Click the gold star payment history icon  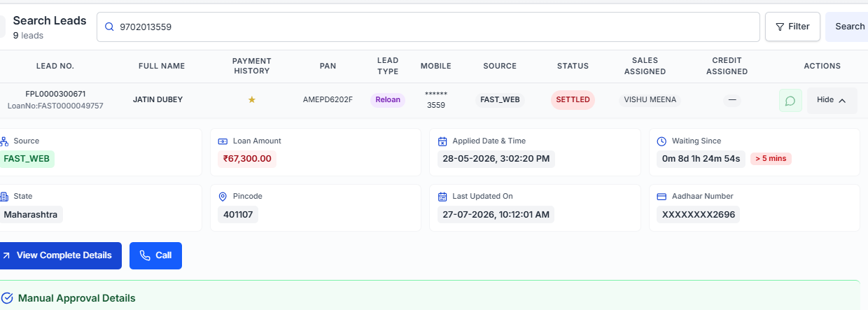click(x=252, y=100)
